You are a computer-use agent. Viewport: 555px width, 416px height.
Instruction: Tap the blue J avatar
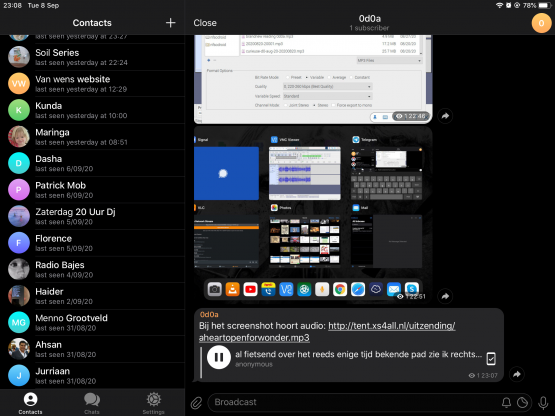19,376
